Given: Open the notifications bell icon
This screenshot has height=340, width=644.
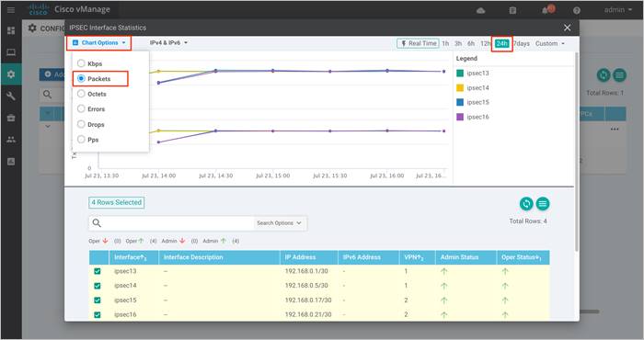Looking at the screenshot, I should [545, 11].
